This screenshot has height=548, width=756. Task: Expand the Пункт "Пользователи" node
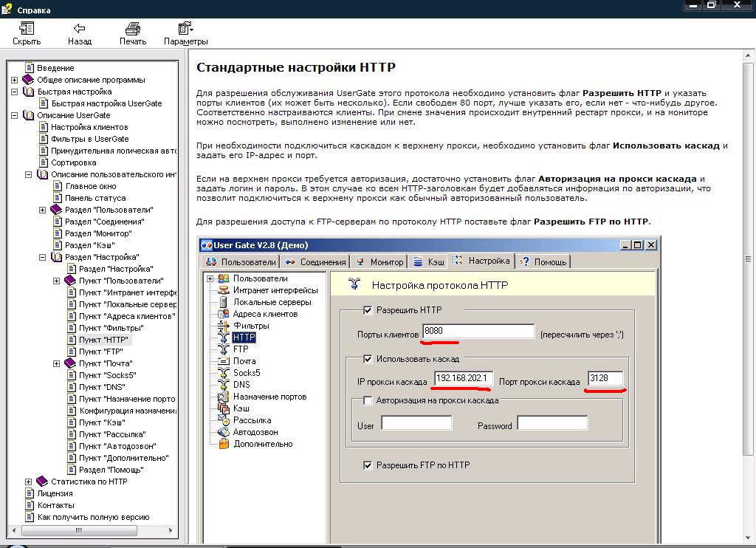pyautogui.click(x=56, y=281)
